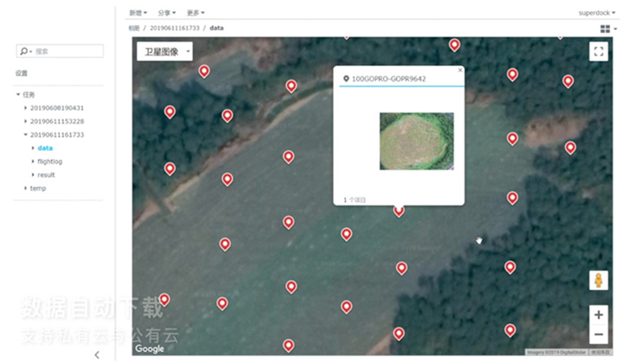Toggle fullscreen map view
Image resolution: width=624 pixels, height=364 pixels.
pyautogui.click(x=599, y=51)
